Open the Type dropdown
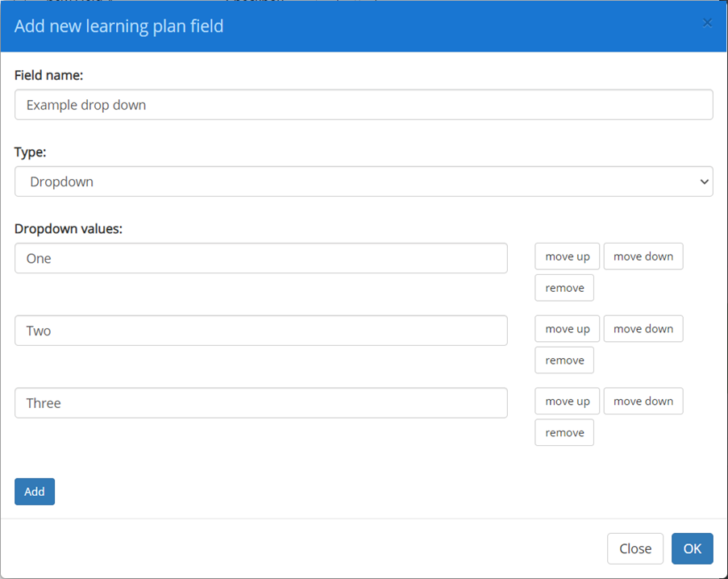 [x=363, y=181]
